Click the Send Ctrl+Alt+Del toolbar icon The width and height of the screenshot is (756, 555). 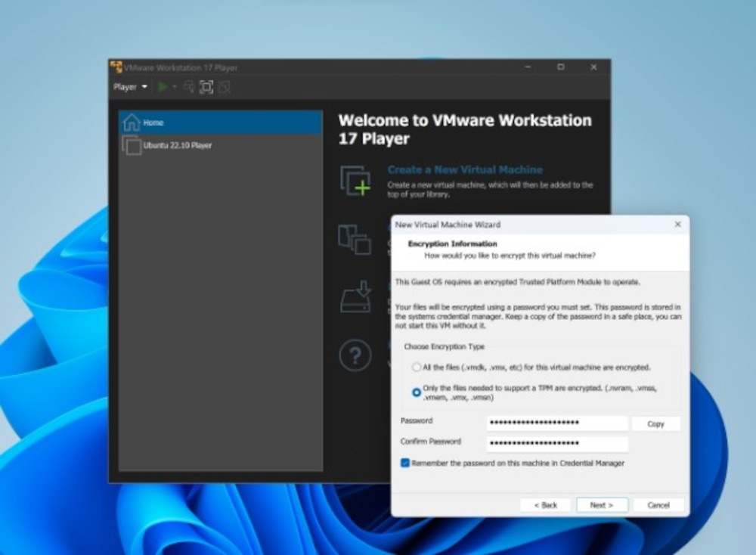[189, 87]
